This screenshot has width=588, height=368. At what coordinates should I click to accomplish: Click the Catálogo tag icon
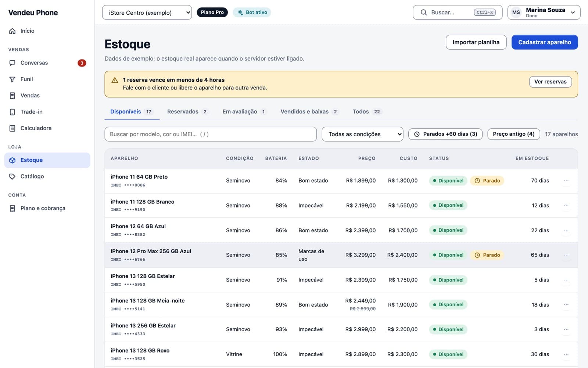[x=12, y=177]
